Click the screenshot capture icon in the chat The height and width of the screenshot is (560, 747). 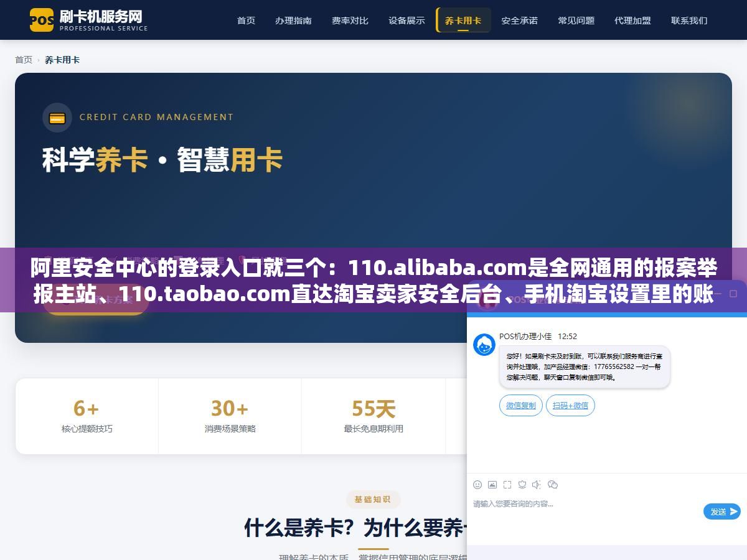507,485
